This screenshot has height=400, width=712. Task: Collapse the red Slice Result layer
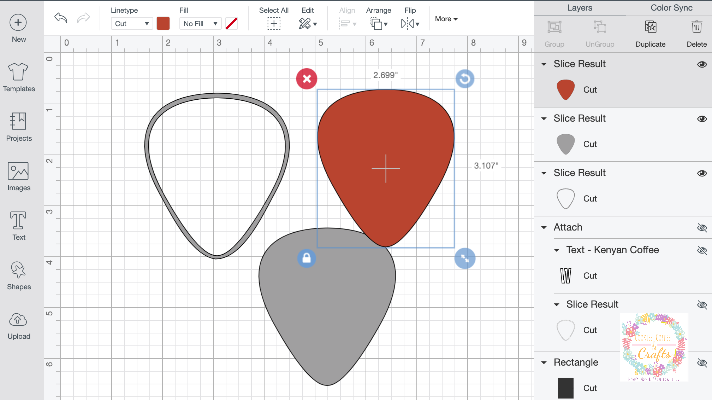(x=544, y=64)
